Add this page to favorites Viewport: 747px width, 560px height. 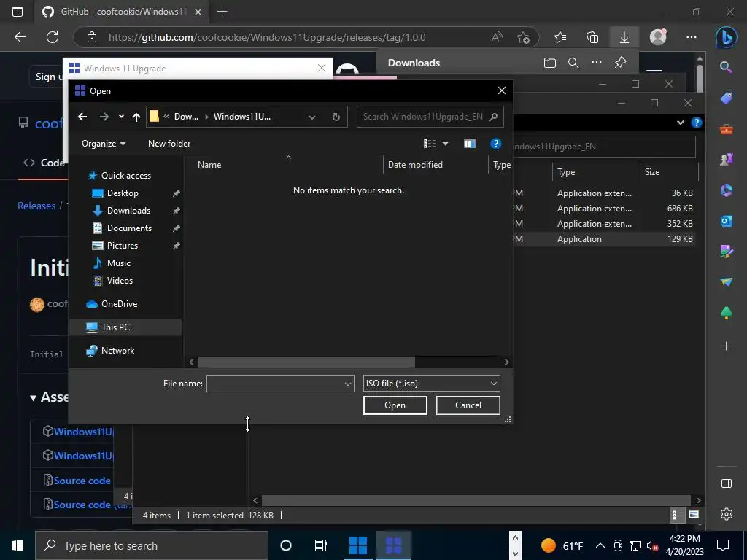pos(523,37)
